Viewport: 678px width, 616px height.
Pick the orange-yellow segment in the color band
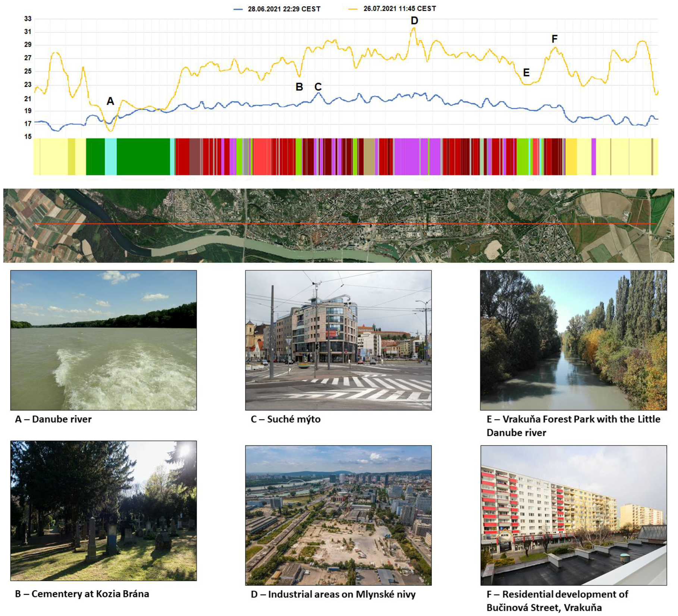point(571,157)
